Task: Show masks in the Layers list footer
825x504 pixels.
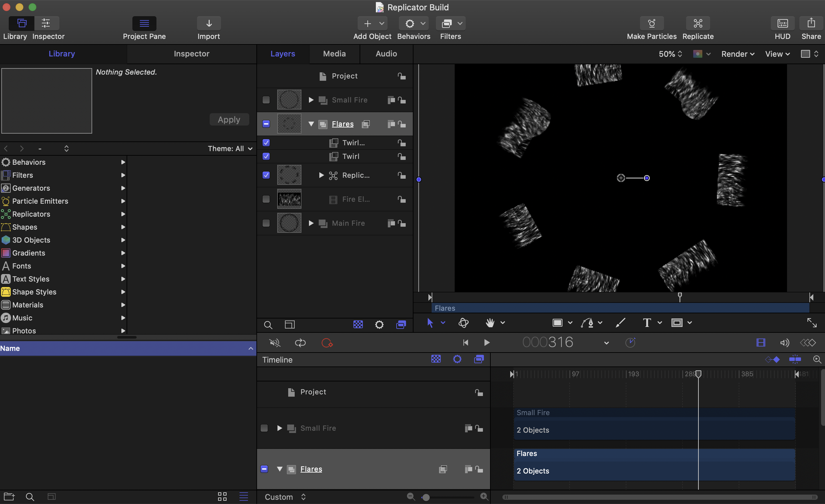Action: point(358,324)
